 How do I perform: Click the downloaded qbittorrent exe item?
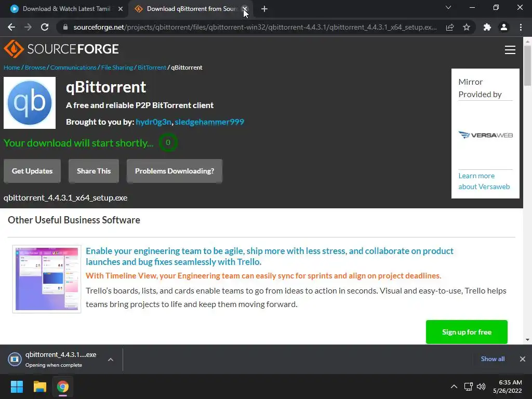(x=54, y=360)
